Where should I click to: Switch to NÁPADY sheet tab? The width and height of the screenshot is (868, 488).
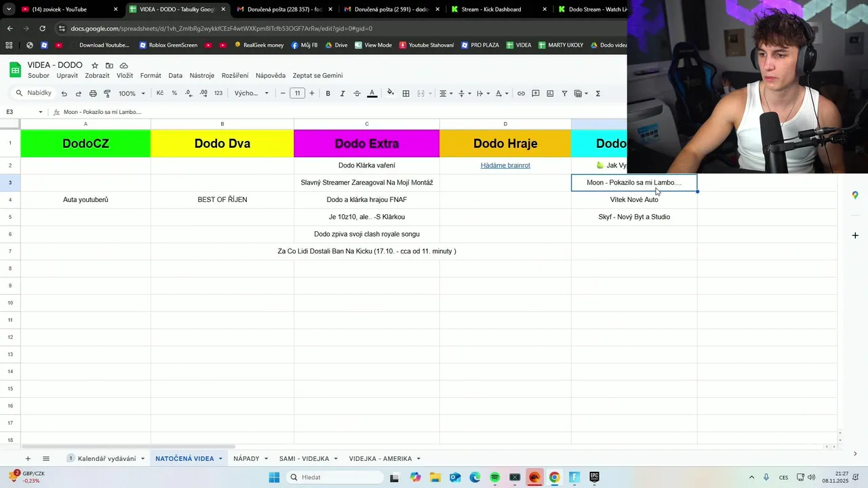point(246,459)
